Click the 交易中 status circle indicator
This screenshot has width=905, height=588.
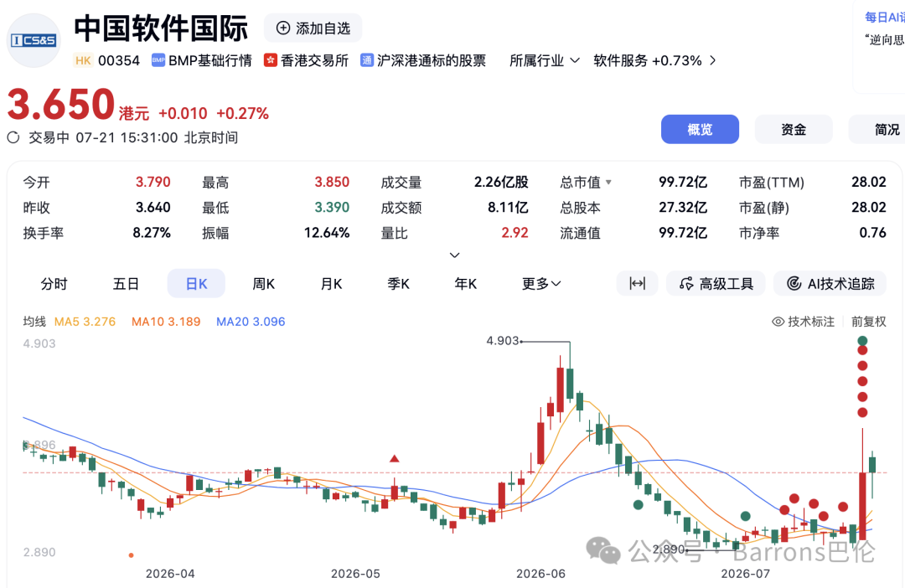click(13, 137)
